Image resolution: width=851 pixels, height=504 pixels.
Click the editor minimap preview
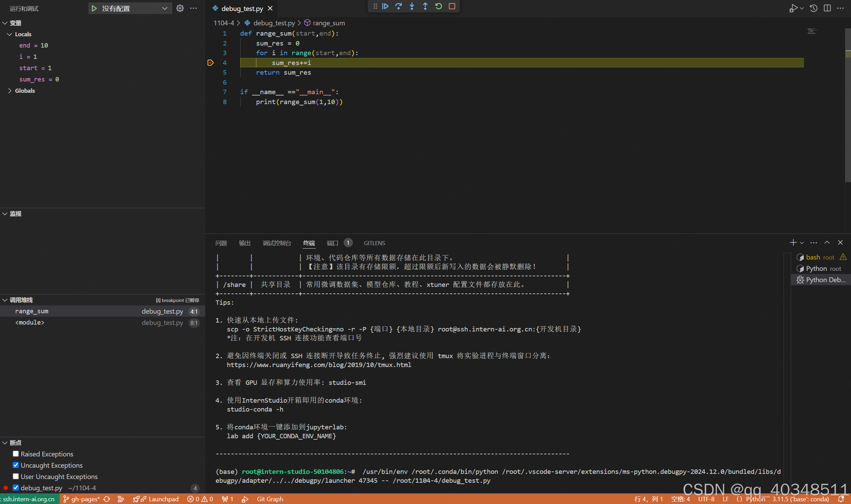pyautogui.click(x=812, y=32)
